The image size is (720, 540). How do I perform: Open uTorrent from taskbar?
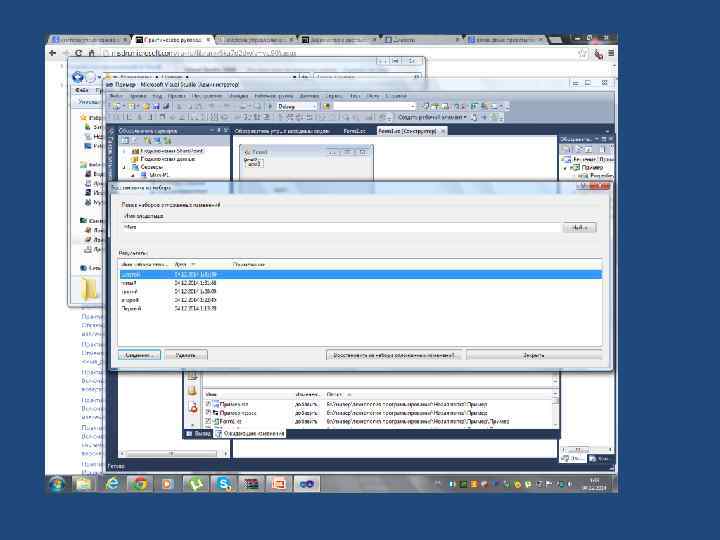(x=196, y=484)
